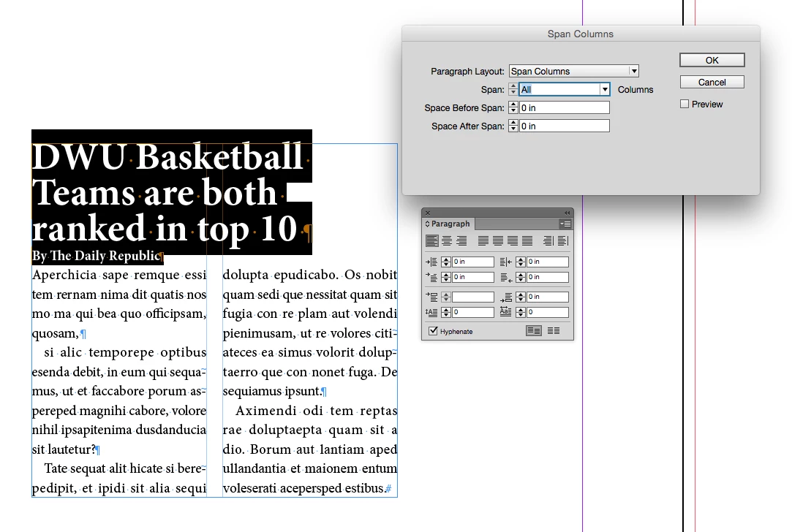Viewport: 792px width, 532px height.
Task: Click the Right Indent icon
Action: [505, 262]
